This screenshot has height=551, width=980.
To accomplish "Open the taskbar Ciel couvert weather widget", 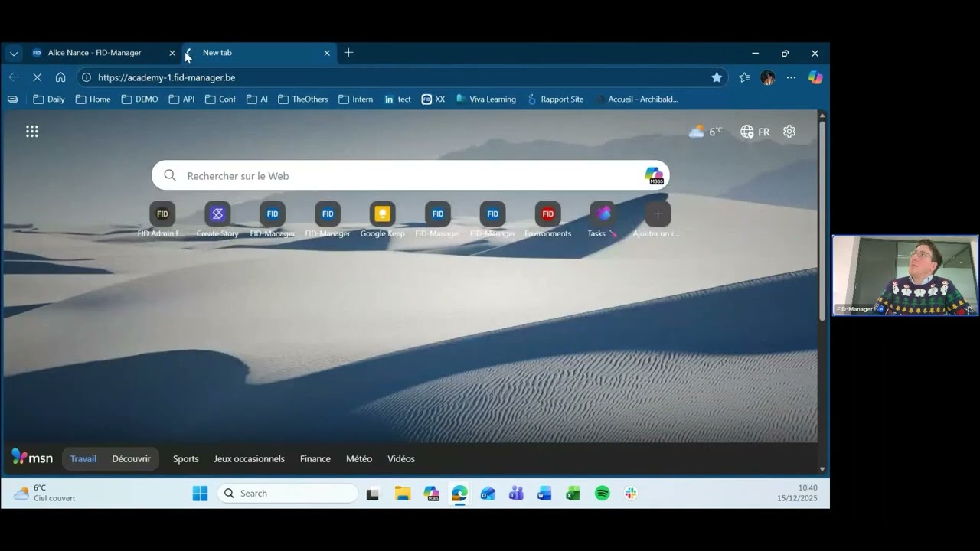I will coord(44,493).
